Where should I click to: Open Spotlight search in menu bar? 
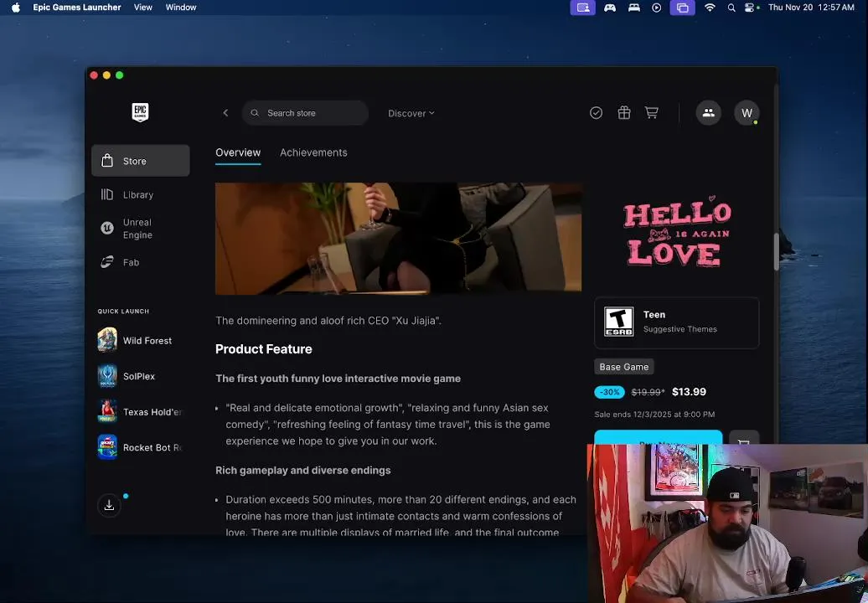(731, 8)
